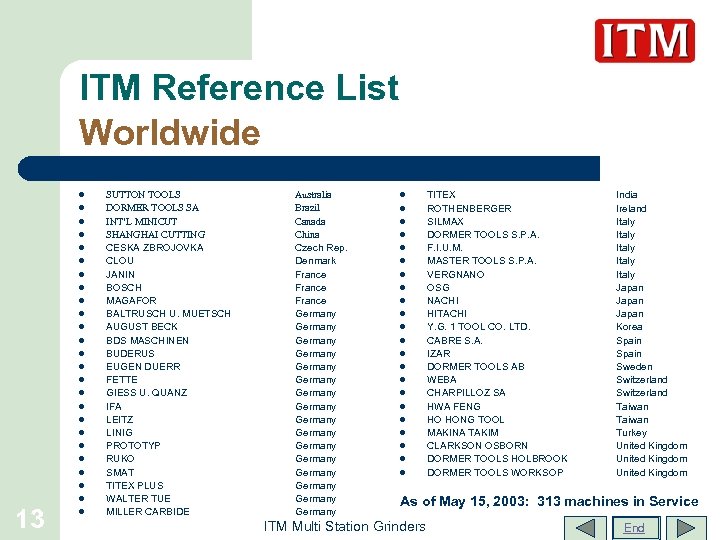Click 'CLARKSON OSBORN' entry

pyautogui.click(x=477, y=445)
